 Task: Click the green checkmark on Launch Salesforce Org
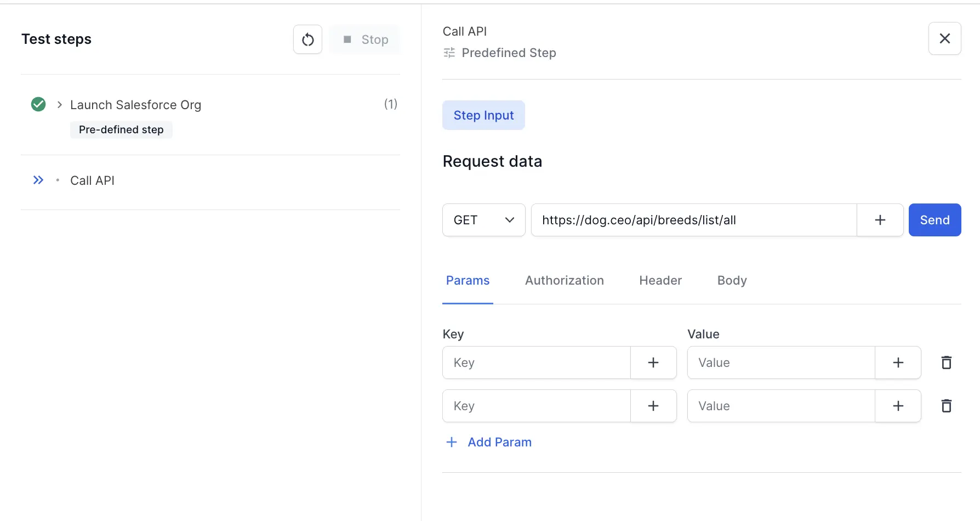click(x=38, y=104)
